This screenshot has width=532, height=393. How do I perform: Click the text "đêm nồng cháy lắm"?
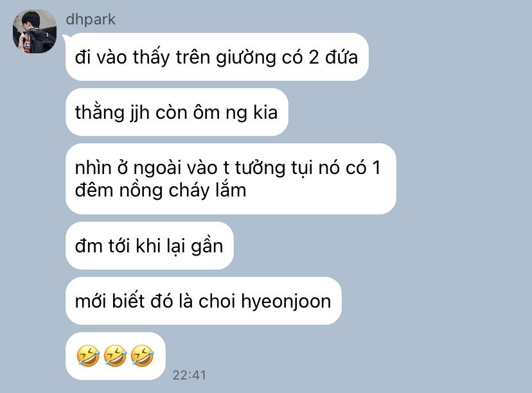[x=161, y=190]
